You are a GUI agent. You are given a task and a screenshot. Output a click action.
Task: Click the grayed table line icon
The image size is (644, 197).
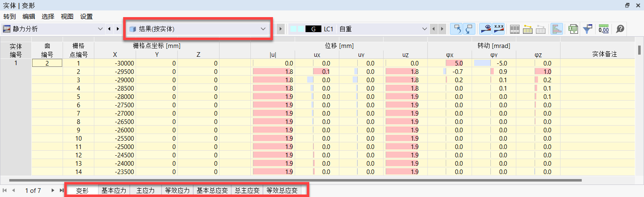pos(540,29)
